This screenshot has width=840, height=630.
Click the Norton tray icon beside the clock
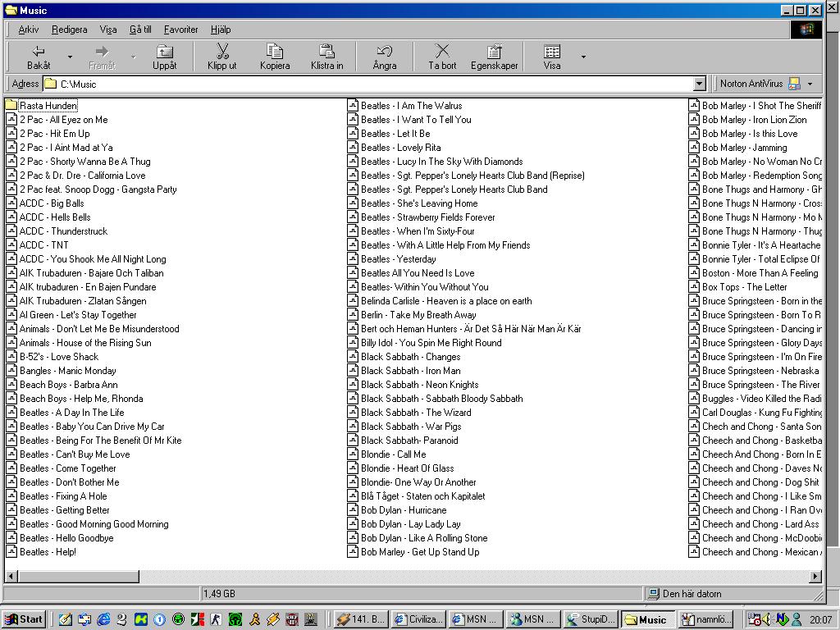pos(782,619)
